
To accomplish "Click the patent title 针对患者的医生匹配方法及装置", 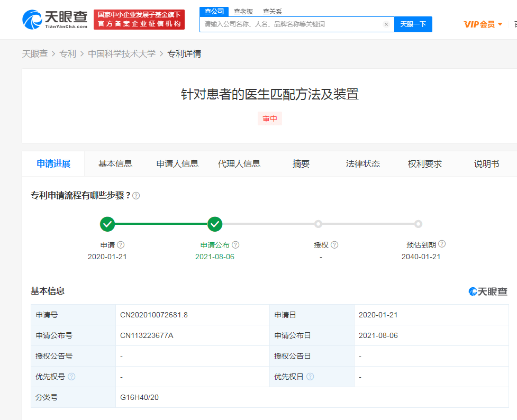I will tap(270, 94).
